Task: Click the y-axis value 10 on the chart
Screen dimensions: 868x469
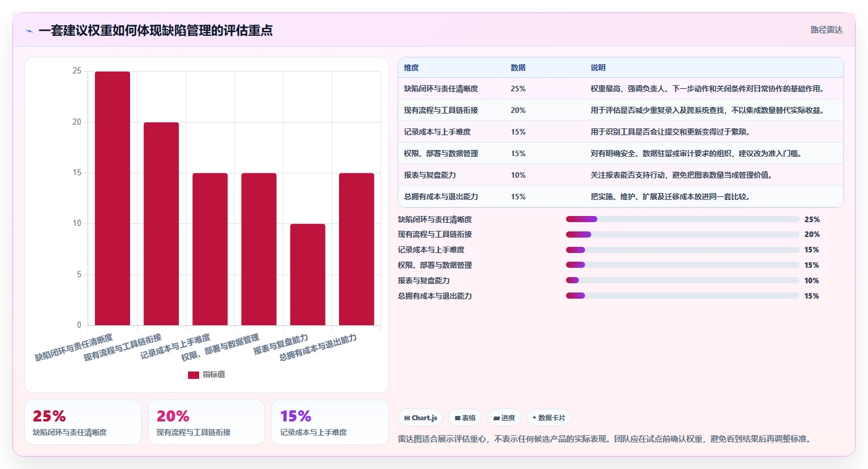Action: point(77,224)
